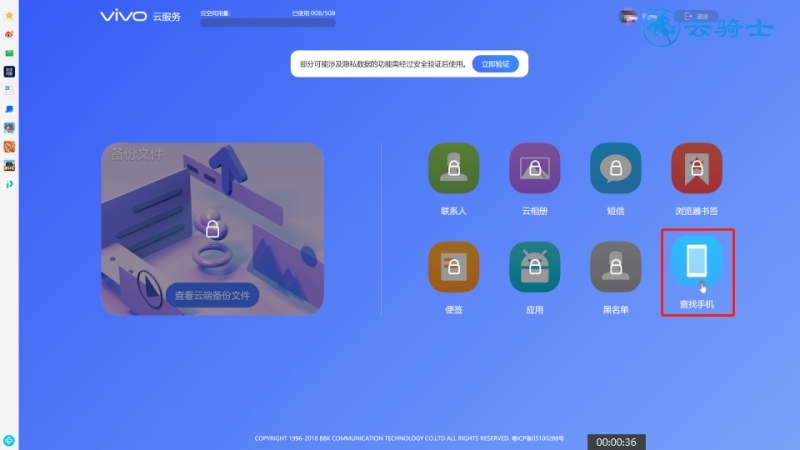Image resolution: width=800 pixels, height=450 pixels.
Task: Click the 应用 label text
Action: (535, 310)
